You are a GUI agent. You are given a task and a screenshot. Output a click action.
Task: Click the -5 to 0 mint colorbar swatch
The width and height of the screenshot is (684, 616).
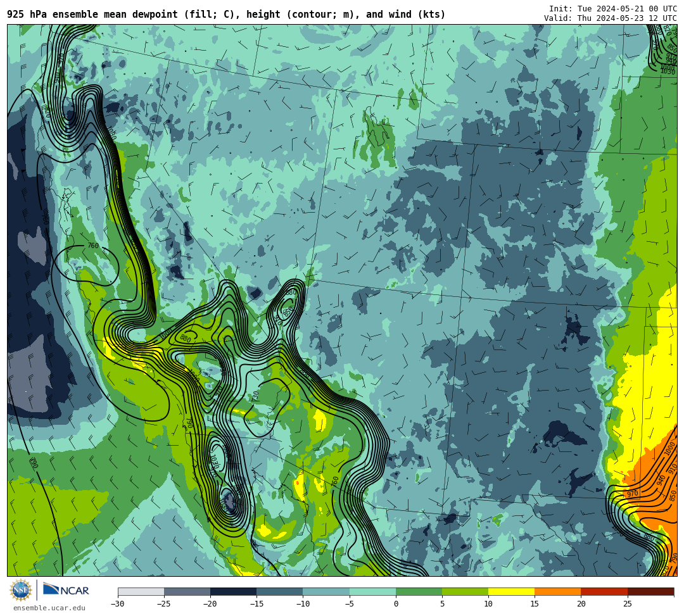(x=372, y=591)
